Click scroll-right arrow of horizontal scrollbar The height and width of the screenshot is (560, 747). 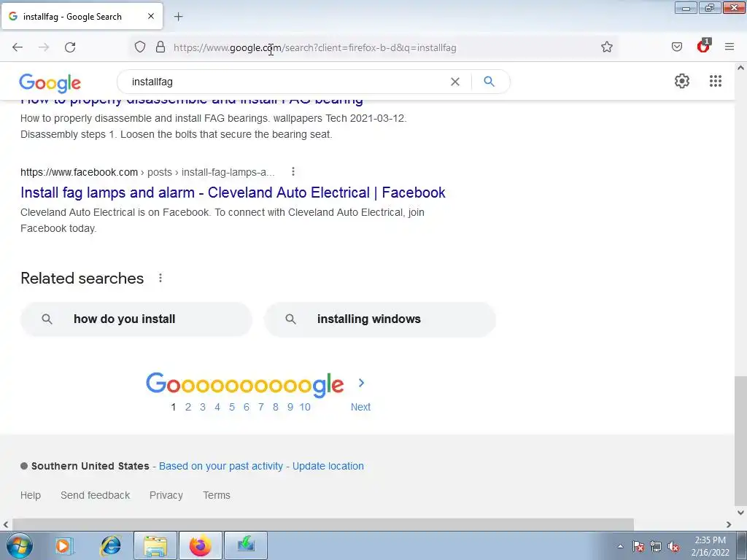(729, 524)
